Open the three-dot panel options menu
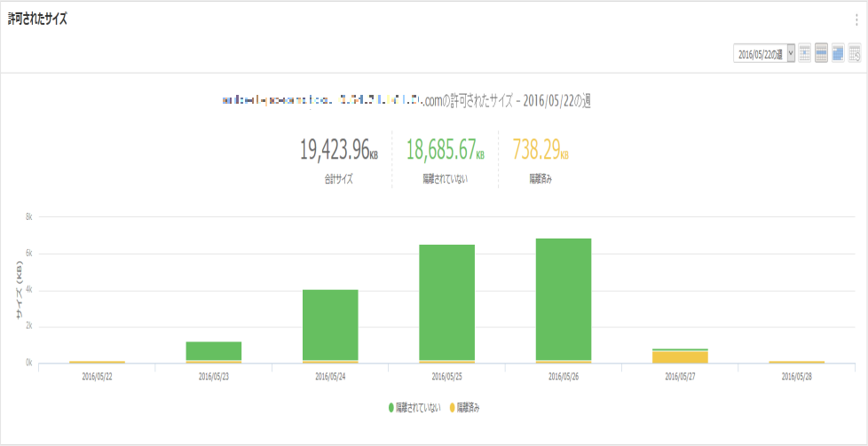The height and width of the screenshot is (446, 868). pyautogui.click(x=856, y=20)
